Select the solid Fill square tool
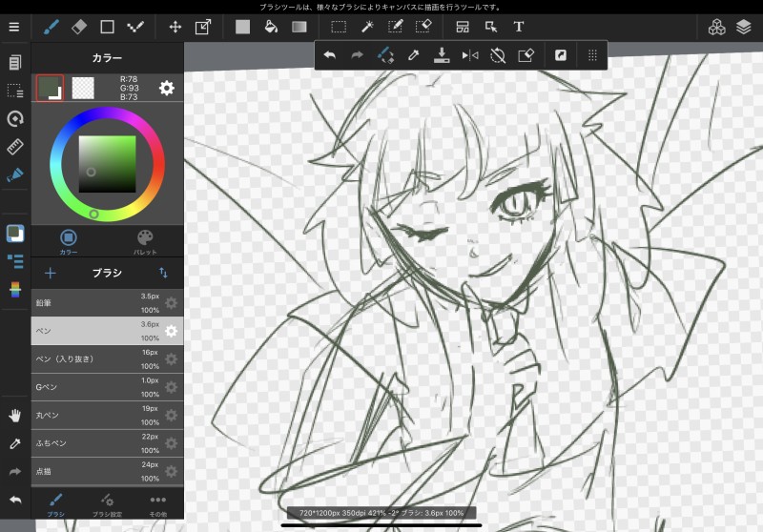Viewport: 763px width, 532px height. tap(242, 27)
